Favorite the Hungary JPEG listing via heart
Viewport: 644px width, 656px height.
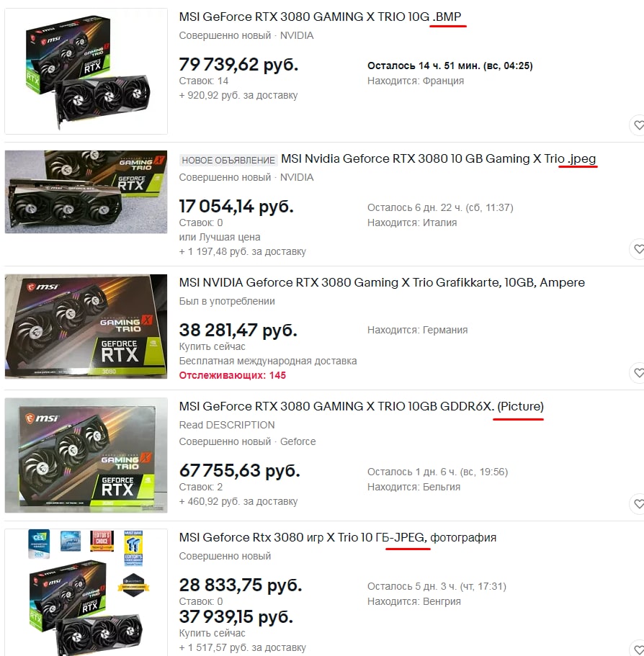[x=638, y=649]
